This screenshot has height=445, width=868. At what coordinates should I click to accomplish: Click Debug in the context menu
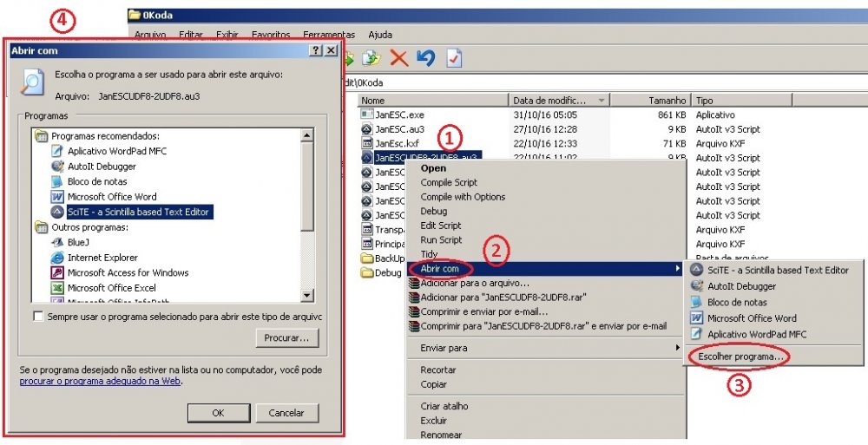point(433,212)
